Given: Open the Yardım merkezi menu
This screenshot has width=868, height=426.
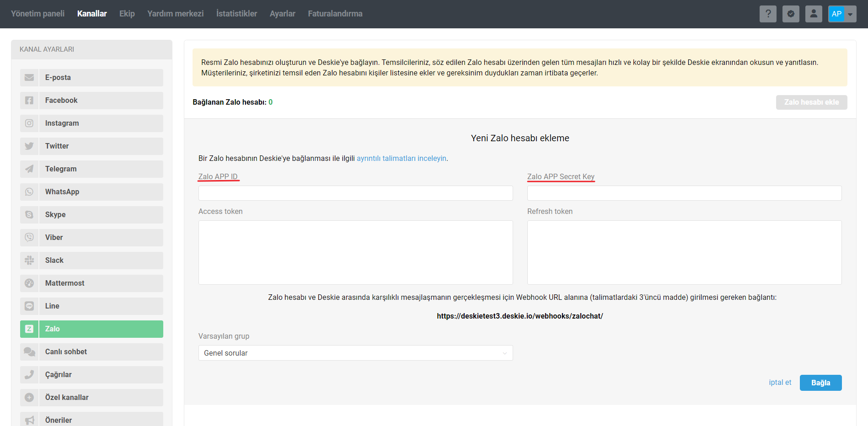Looking at the screenshot, I should (x=176, y=14).
